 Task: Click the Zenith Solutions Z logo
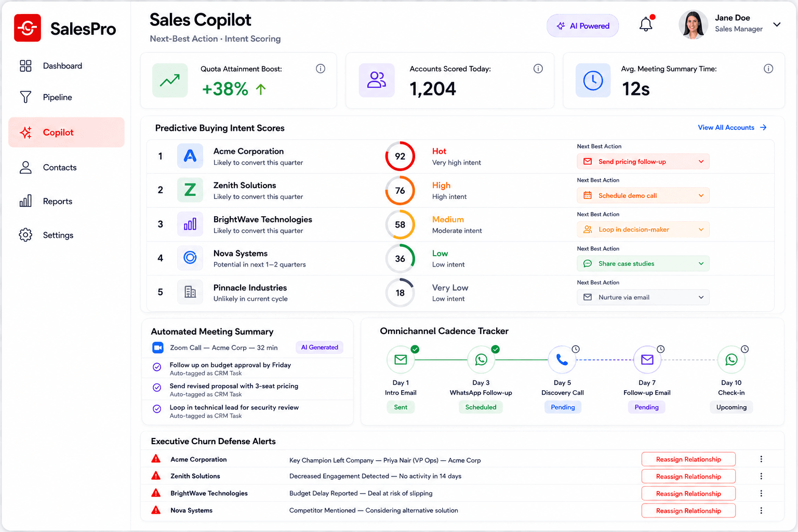point(190,190)
